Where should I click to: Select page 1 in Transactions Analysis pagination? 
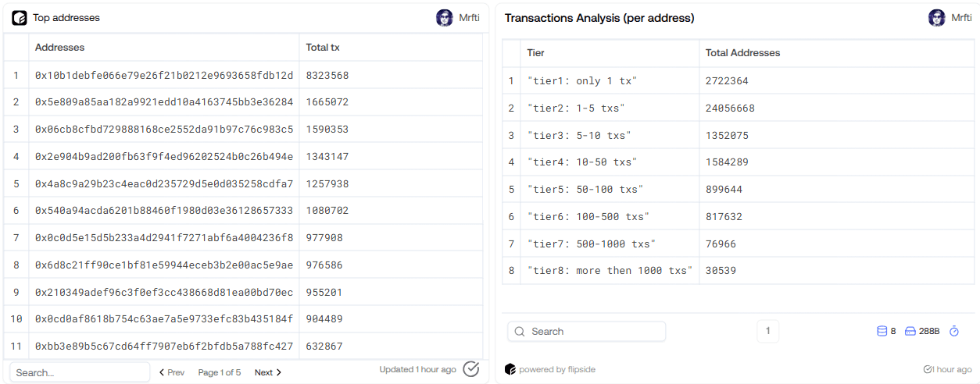point(767,332)
